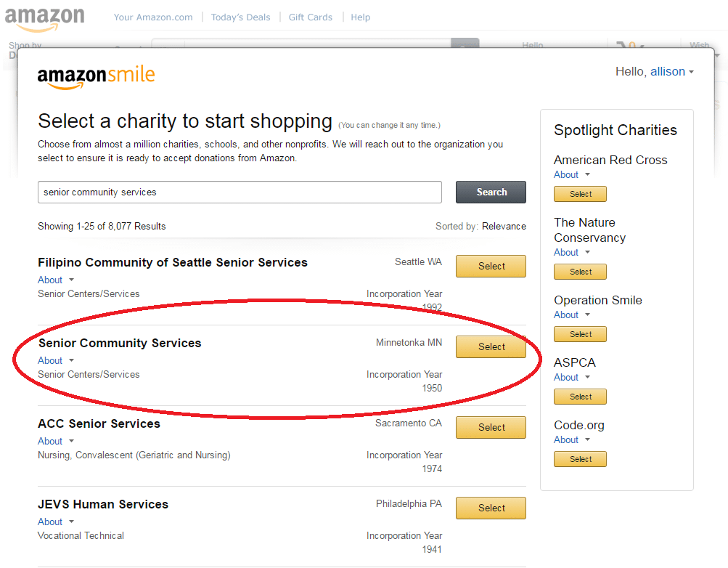Expand About under ACC Senior Services
This screenshot has width=728, height=568.
56,442
